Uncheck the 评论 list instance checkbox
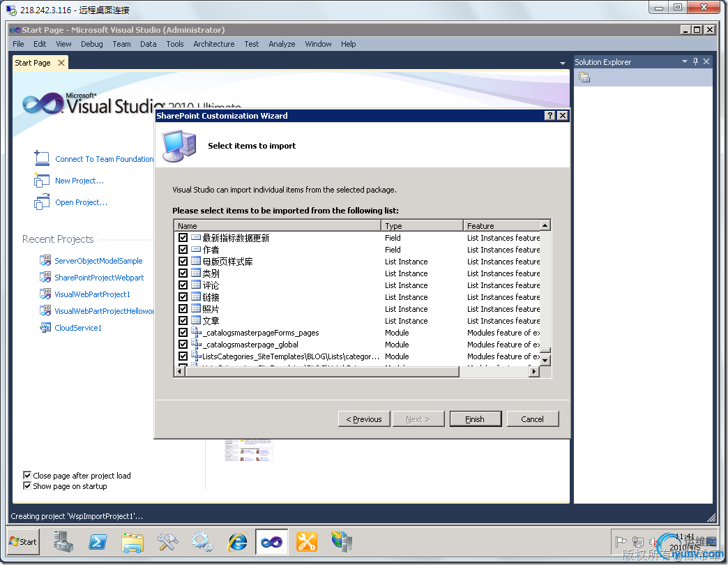This screenshot has width=728, height=565. point(183,285)
